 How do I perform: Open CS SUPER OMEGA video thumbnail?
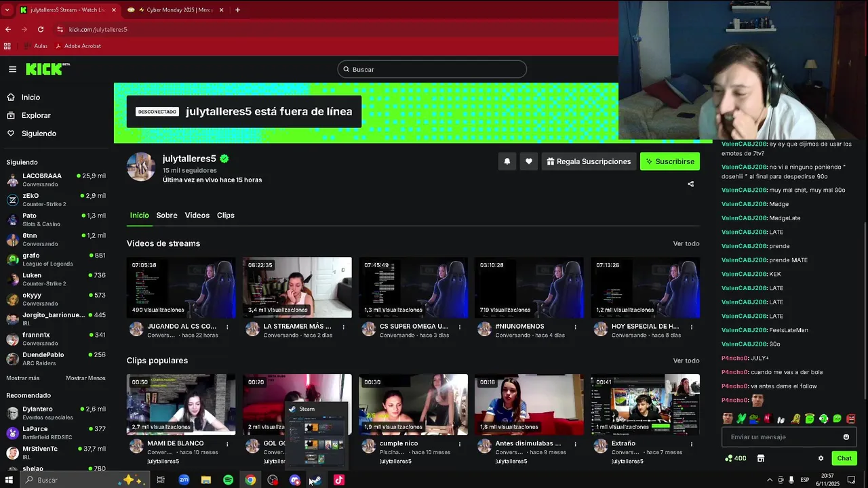coord(413,287)
